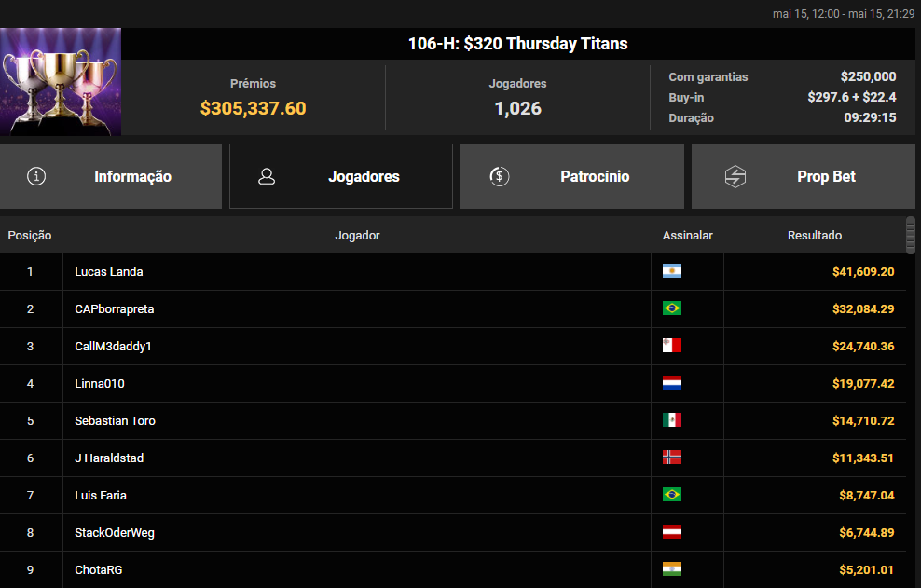Click the Prop Bet hexagon icon
Viewport: 921px width, 588px height.
pyautogui.click(x=735, y=176)
